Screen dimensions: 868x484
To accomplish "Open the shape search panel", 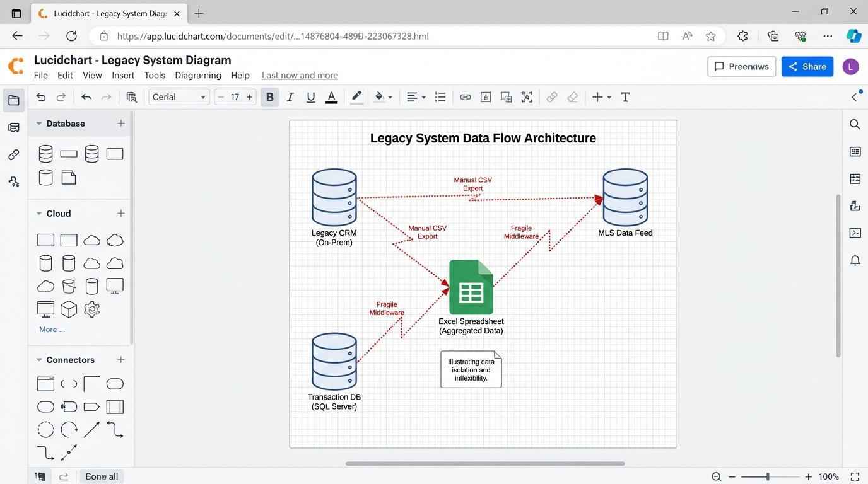I will pyautogui.click(x=855, y=124).
